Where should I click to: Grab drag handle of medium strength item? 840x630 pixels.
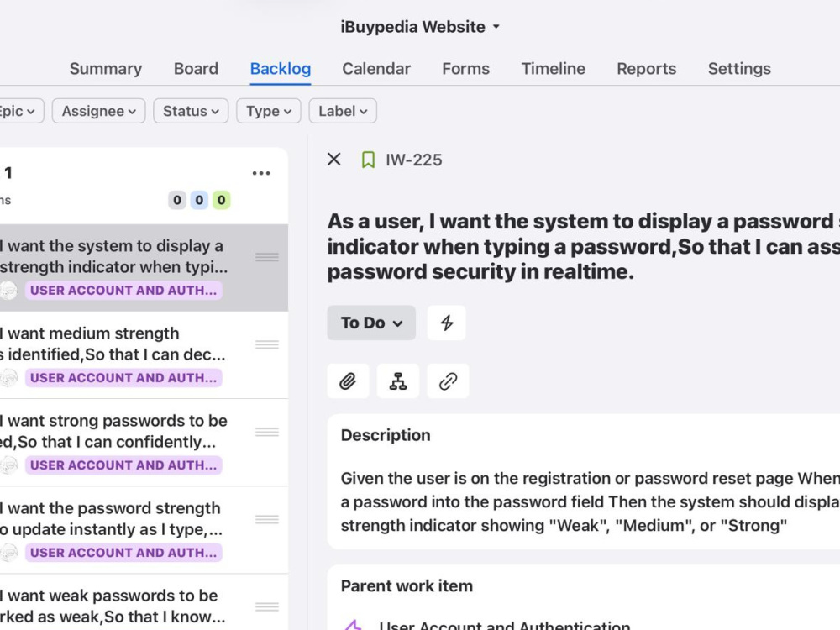coord(267,344)
